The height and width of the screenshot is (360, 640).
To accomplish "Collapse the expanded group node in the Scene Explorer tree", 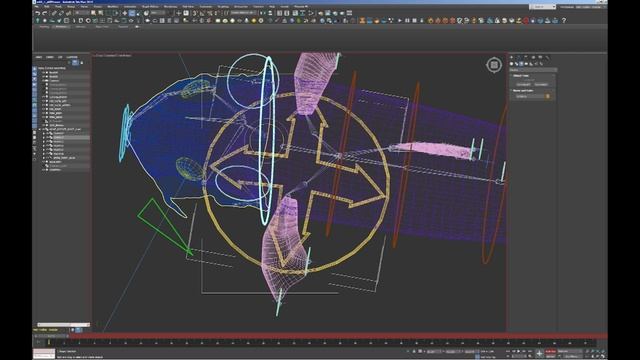I will pyautogui.click(x=40, y=129).
